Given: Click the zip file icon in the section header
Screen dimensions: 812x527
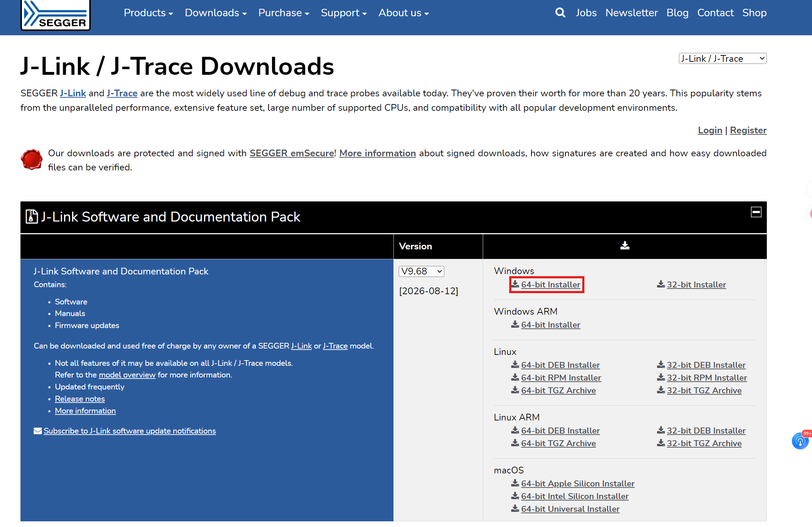Looking at the screenshot, I should point(32,217).
